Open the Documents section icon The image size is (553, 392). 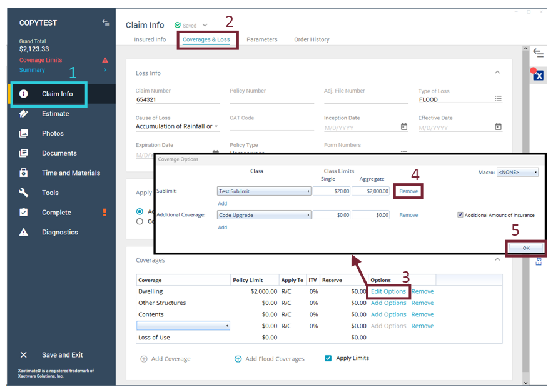click(x=24, y=153)
